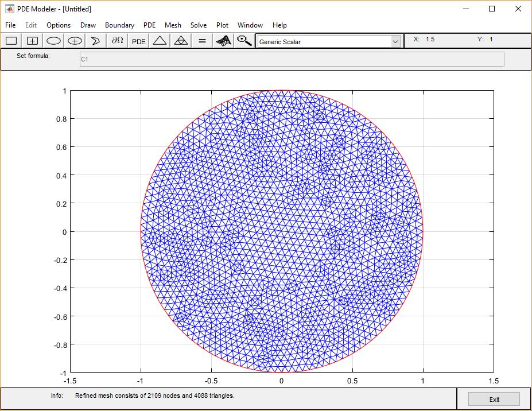Open the PDE menu

coord(149,25)
